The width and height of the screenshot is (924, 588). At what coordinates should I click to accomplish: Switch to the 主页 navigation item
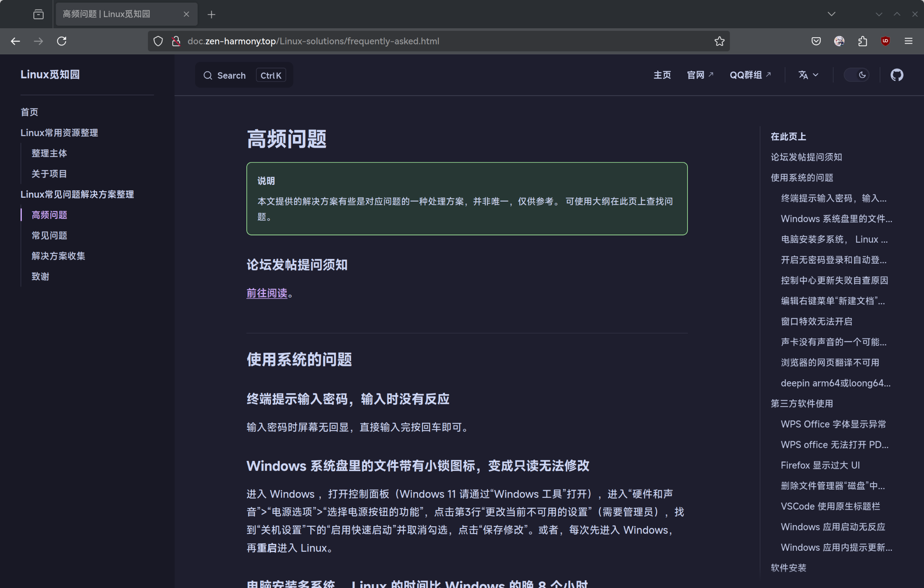(x=662, y=75)
